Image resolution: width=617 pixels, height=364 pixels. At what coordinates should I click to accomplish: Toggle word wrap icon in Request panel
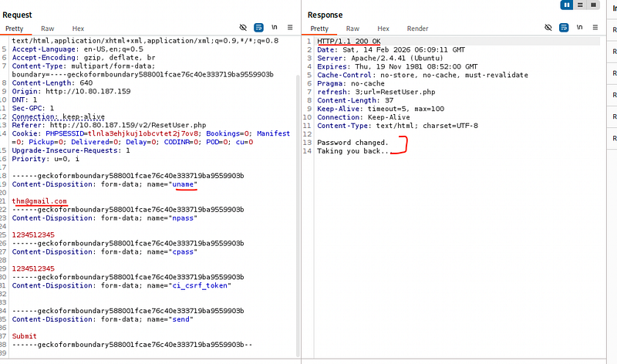pos(258,28)
